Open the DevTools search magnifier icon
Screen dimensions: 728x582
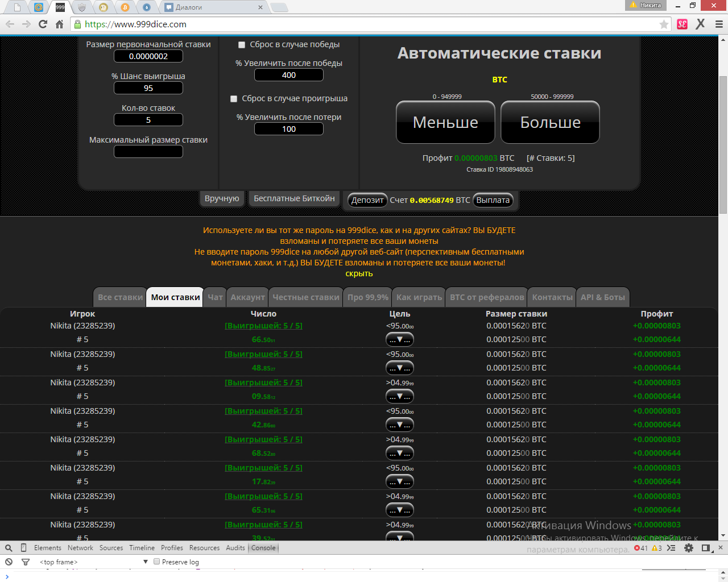(x=9, y=548)
